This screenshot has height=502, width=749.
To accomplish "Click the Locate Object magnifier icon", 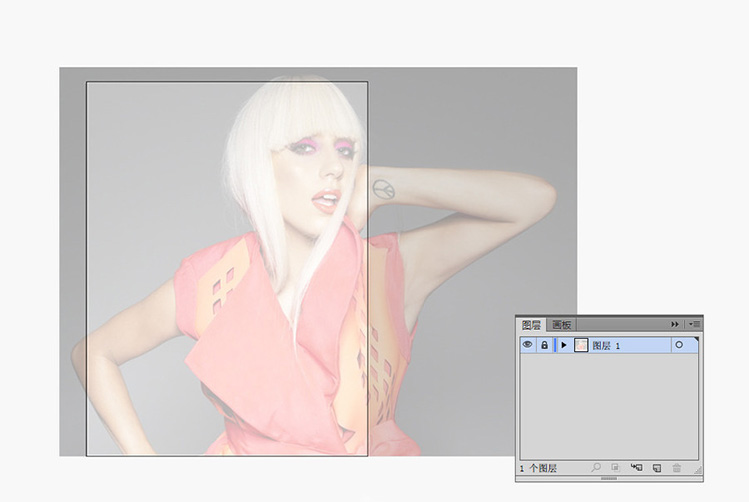I will click(x=595, y=468).
